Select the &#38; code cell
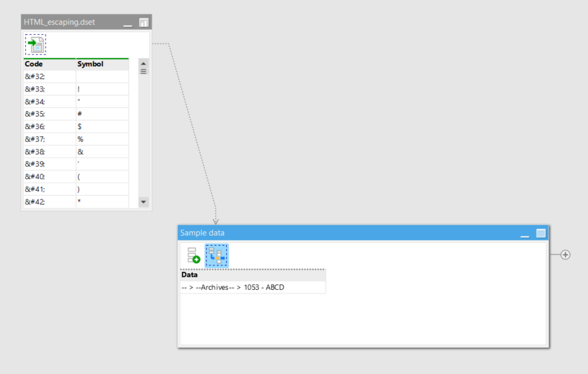Screen dimensions: 588x374 [49, 152]
